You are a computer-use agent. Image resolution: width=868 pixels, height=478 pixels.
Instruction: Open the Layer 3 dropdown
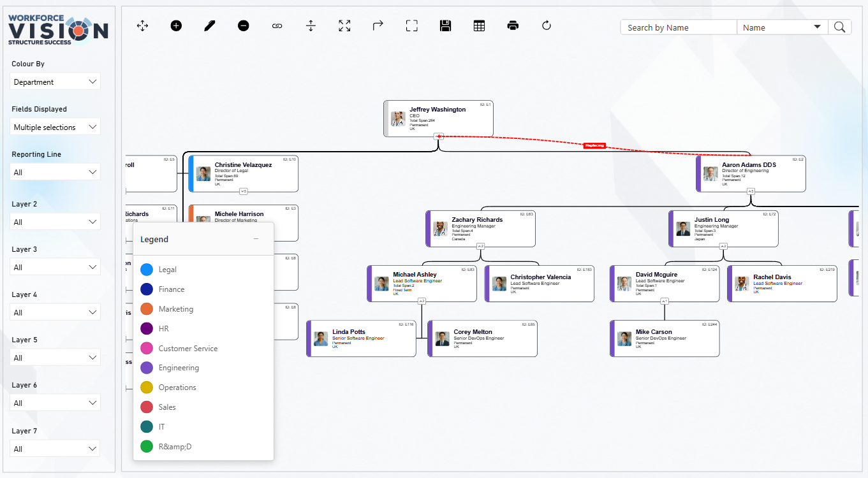point(55,267)
